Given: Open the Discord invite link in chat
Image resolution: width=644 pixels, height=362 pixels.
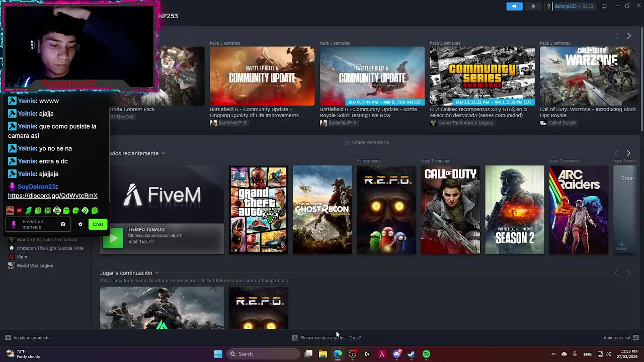Looking at the screenshot, I should tap(53, 196).
